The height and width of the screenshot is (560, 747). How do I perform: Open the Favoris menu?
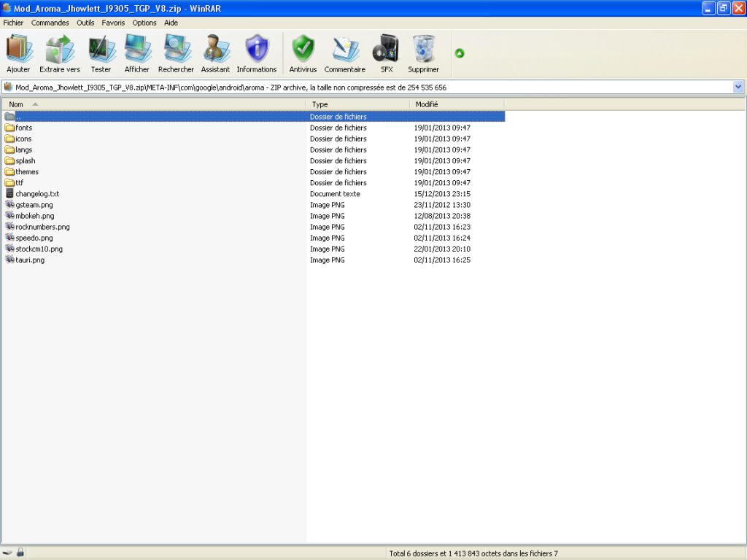(113, 23)
